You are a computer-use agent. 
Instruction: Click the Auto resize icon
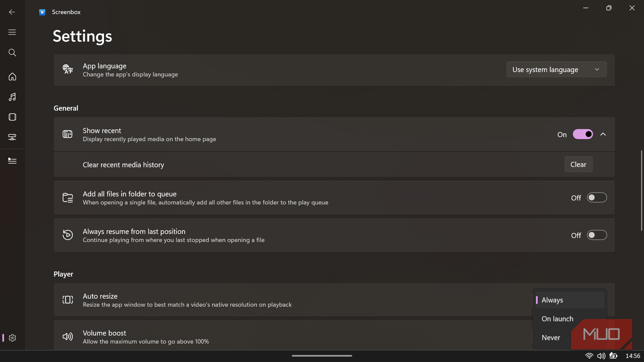(68, 300)
